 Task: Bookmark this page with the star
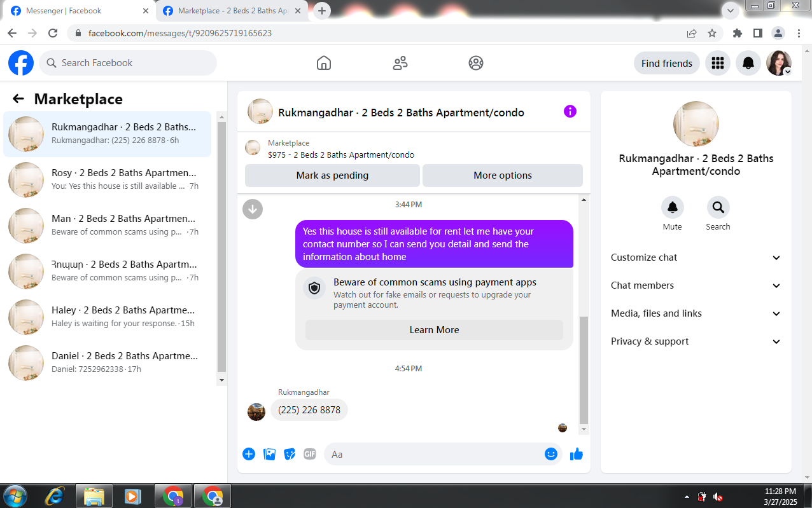tap(712, 33)
